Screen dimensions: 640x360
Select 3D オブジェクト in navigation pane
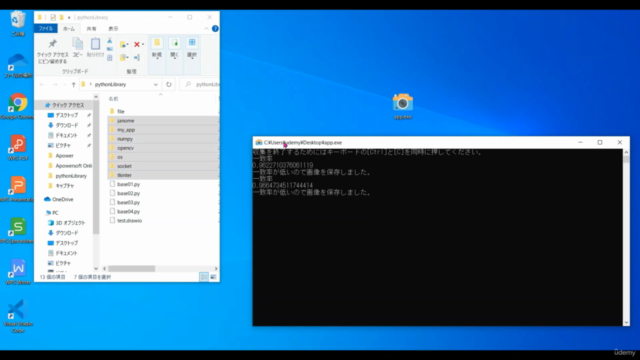coord(70,223)
